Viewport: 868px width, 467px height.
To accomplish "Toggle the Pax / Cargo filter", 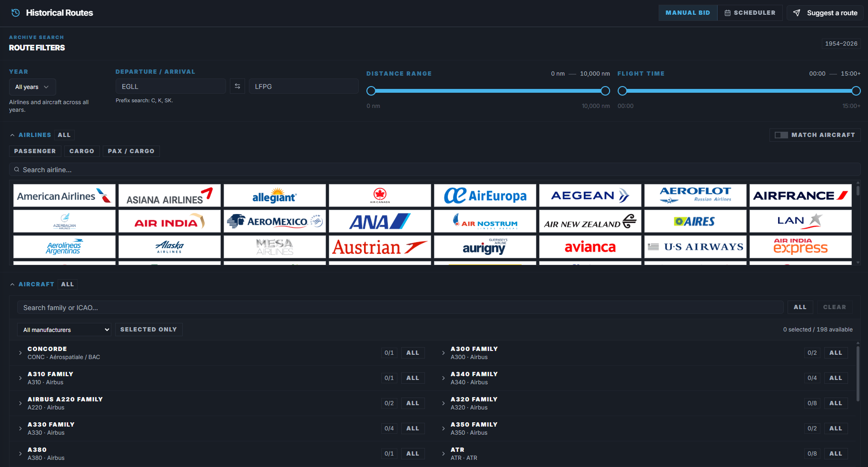I will pos(131,151).
